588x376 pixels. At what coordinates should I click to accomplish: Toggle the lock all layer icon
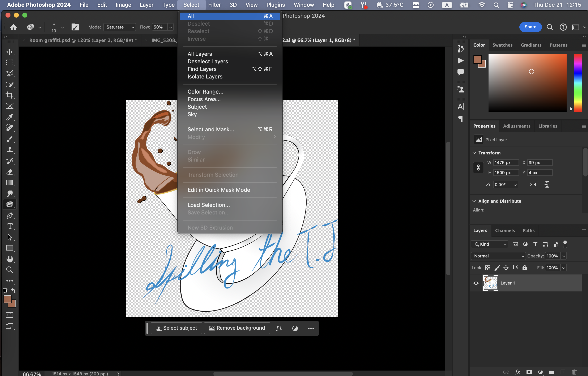(524, 268)
